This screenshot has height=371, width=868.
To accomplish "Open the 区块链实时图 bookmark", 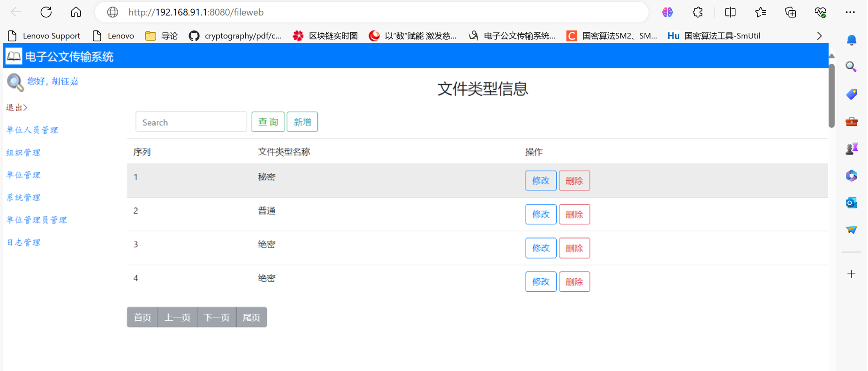I will tap(325, 36).
